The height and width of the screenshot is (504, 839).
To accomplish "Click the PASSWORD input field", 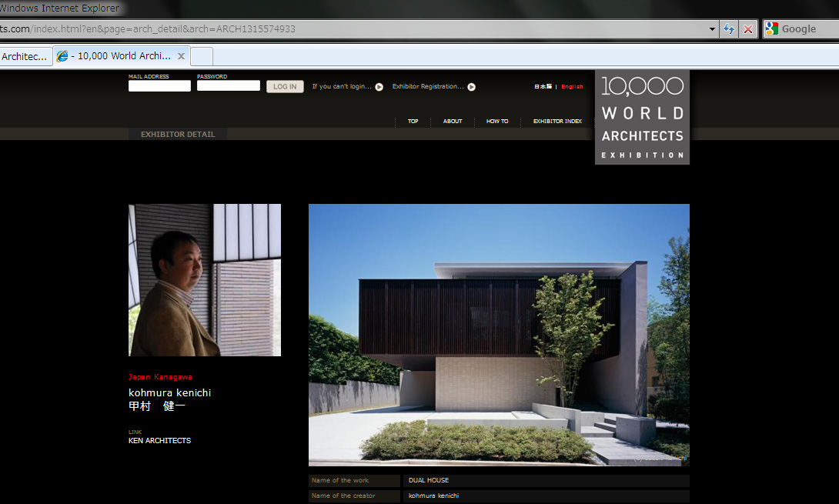I will click(229, 85).
